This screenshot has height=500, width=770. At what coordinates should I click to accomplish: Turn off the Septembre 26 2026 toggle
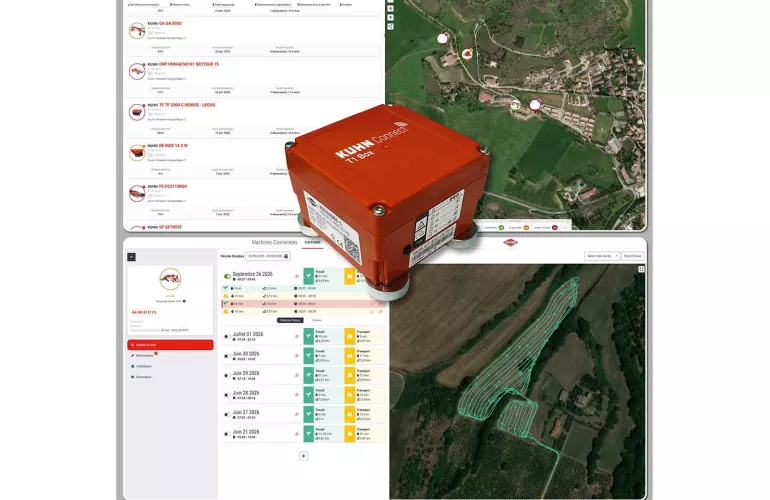227,276
